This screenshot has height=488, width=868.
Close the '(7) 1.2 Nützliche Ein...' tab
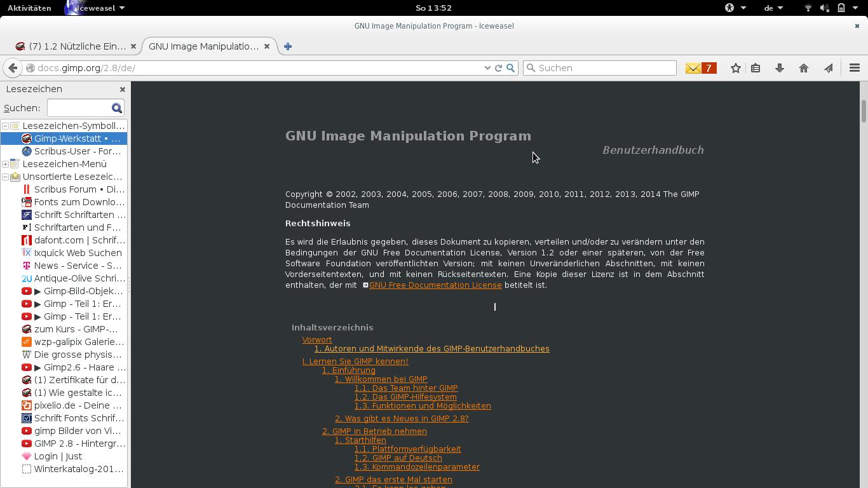point(133,46)
